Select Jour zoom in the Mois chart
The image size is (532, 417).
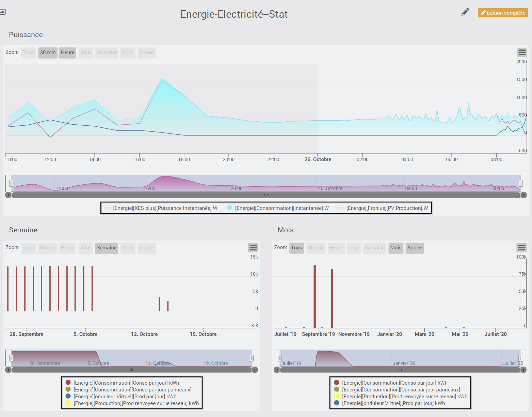point(354,248)
